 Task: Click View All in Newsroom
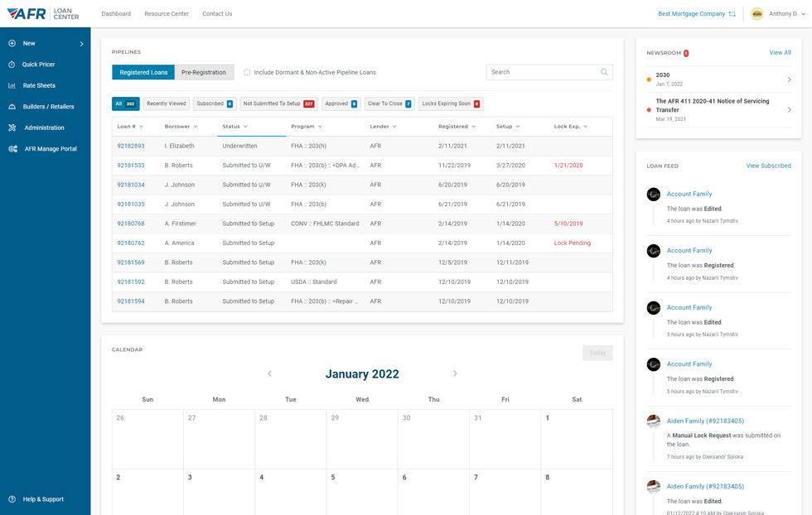780,53
